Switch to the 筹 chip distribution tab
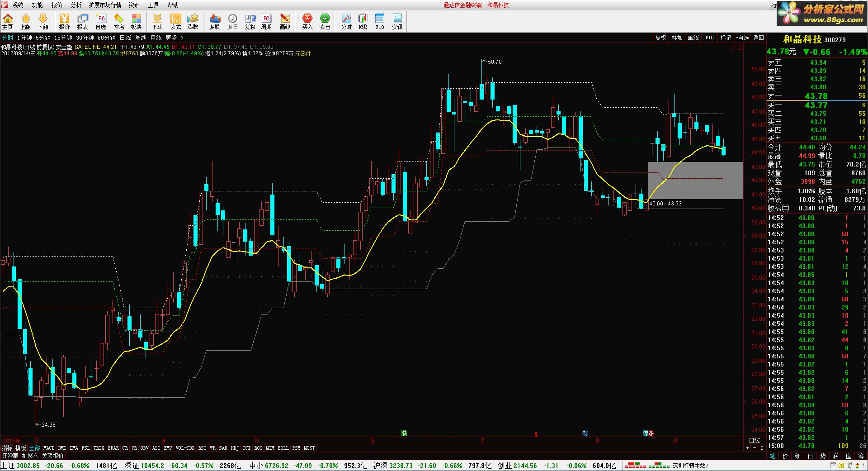Viewport: 868px width, 471px height. (861, 456)
